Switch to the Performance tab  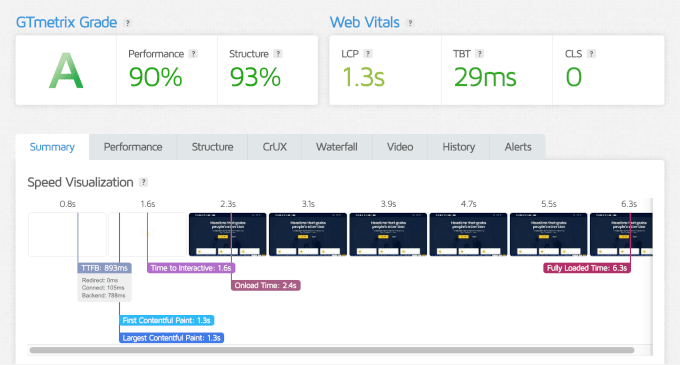[x=133, y=147]
